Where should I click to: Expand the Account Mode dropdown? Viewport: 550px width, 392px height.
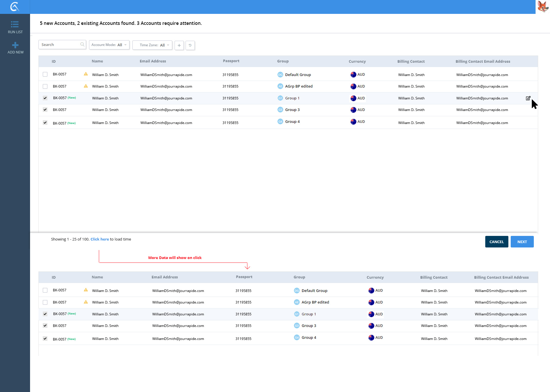(109, 45)
